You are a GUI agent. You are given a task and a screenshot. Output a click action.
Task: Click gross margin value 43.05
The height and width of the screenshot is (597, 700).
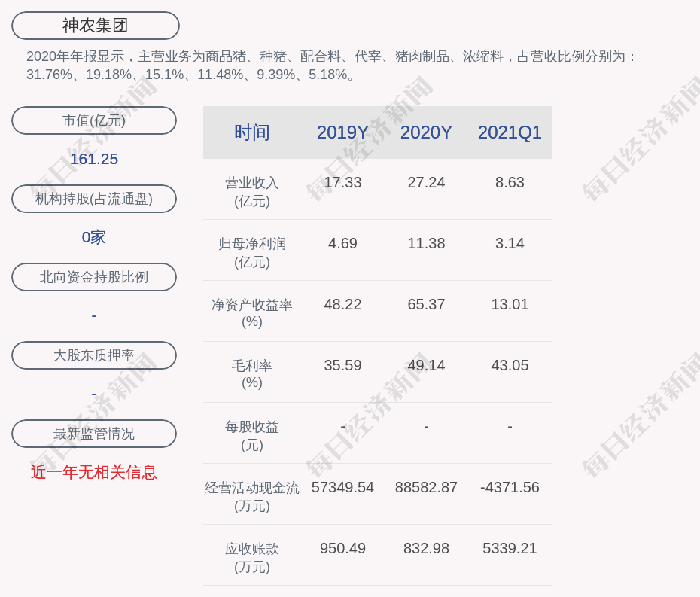click(x=510, y=365)
